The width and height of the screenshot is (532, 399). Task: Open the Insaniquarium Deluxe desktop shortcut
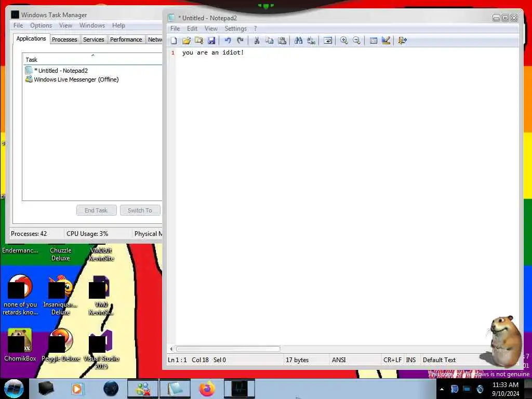[60, 295]
